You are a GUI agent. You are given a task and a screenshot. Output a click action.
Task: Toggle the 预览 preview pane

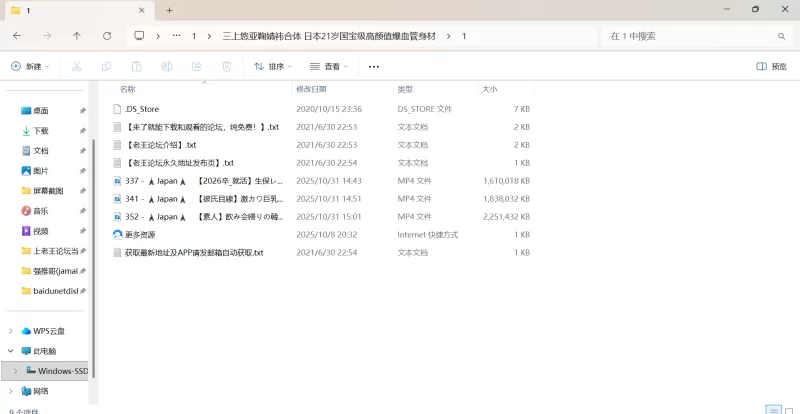(x=771, y=67)
